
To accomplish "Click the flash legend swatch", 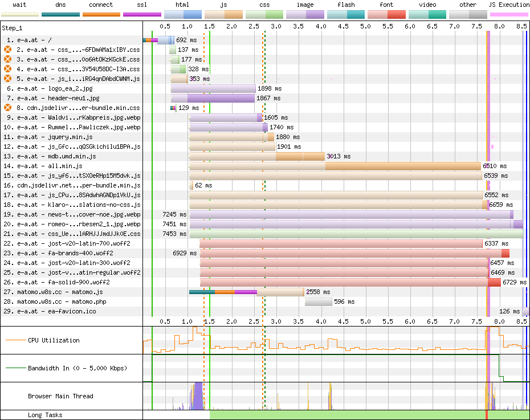I will click(x=346, y=14).
